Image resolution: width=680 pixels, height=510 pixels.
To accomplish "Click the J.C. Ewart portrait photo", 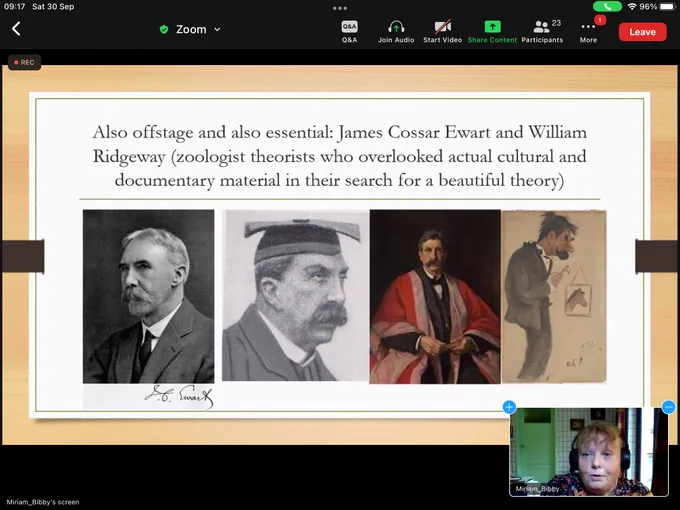I will (148, 309).
